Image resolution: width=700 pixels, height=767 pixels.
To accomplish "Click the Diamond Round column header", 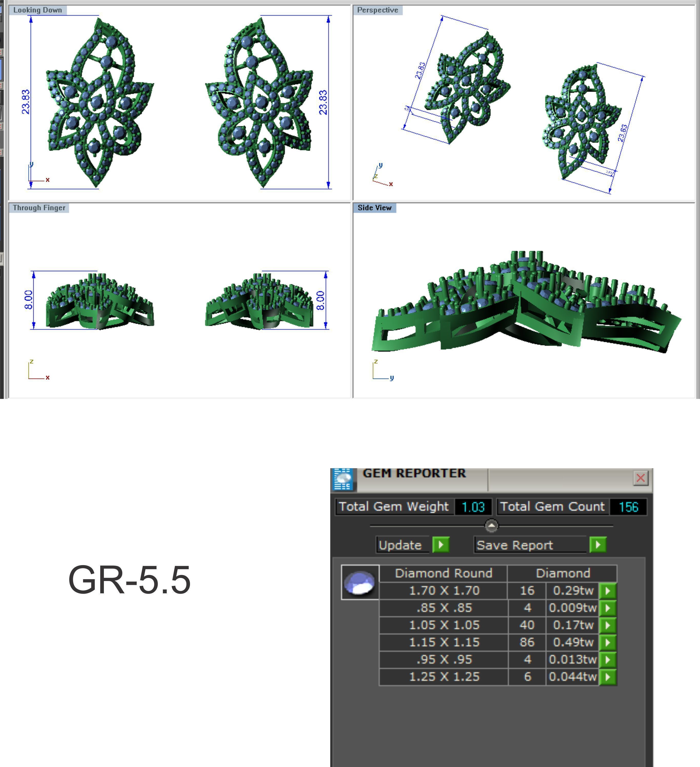I will 443,573.
